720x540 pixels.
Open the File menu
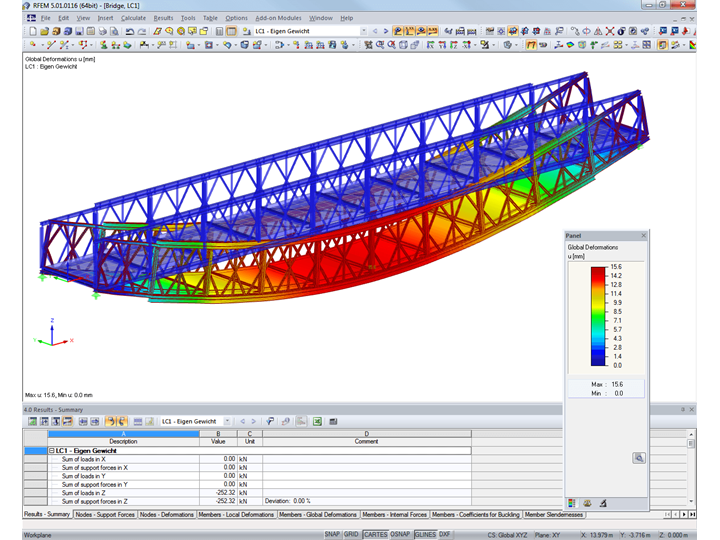click(x=45, y=18)
